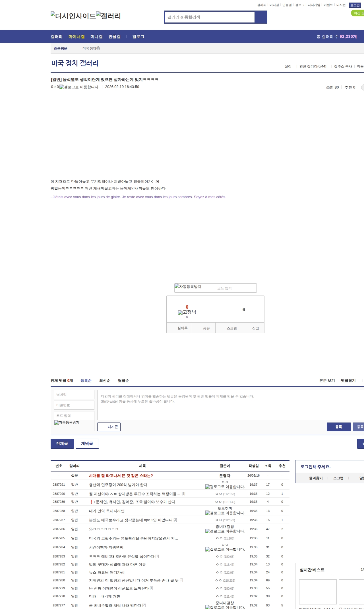Image resolution: width=364 pixels, height=609 pixels.
Task: Open post 시간여행자 지귀연씨
Action: (x=106, y=548)
